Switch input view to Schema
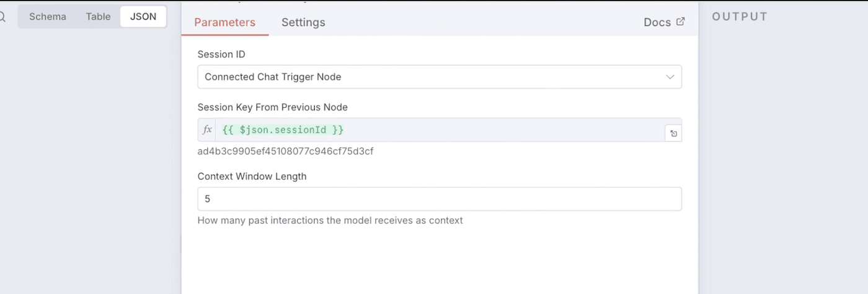868x294 pixels. click(x=48, y=17)
